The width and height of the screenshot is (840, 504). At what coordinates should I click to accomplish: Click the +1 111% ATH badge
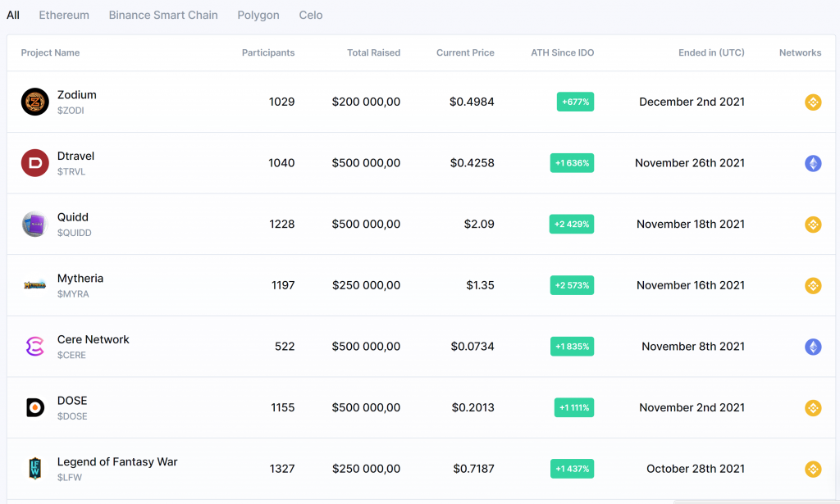(x=574, y=407)
